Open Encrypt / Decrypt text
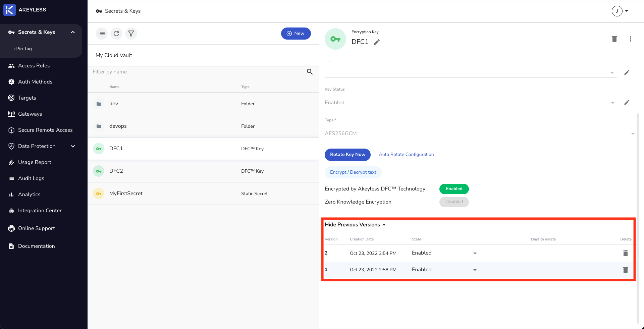This screenshot has width=644, height=329. click(353, 172)
